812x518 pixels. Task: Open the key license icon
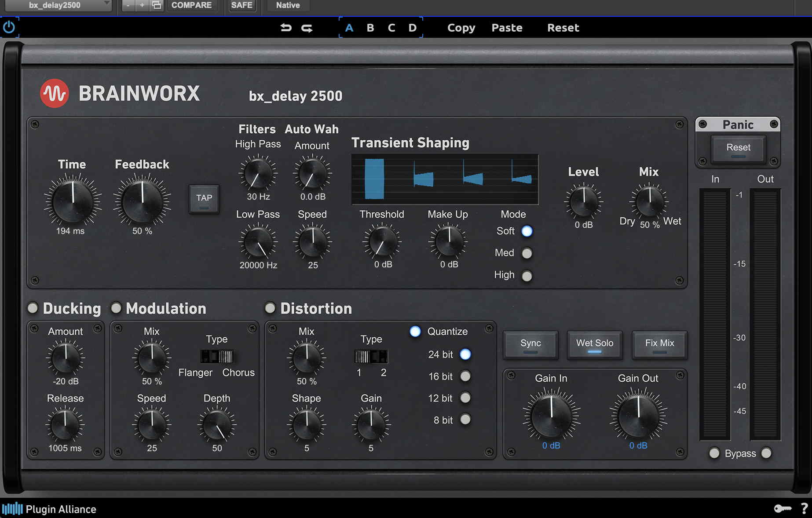[783, 509]
